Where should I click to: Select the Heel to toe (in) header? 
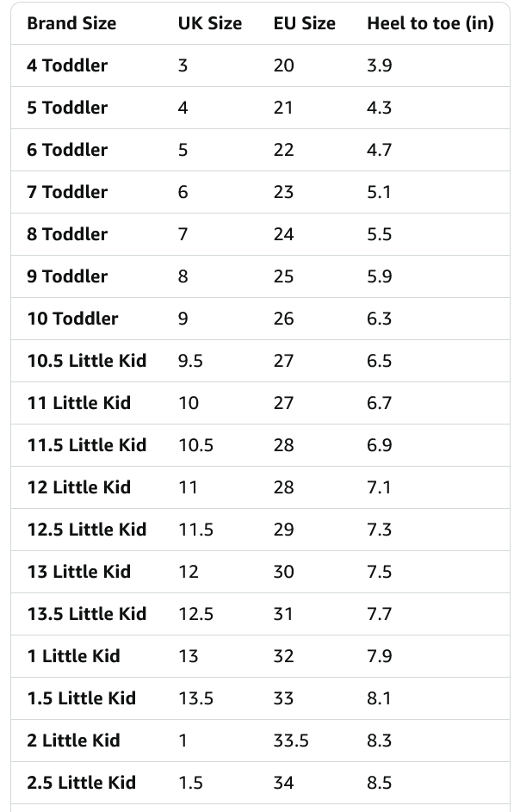point(430,23)
